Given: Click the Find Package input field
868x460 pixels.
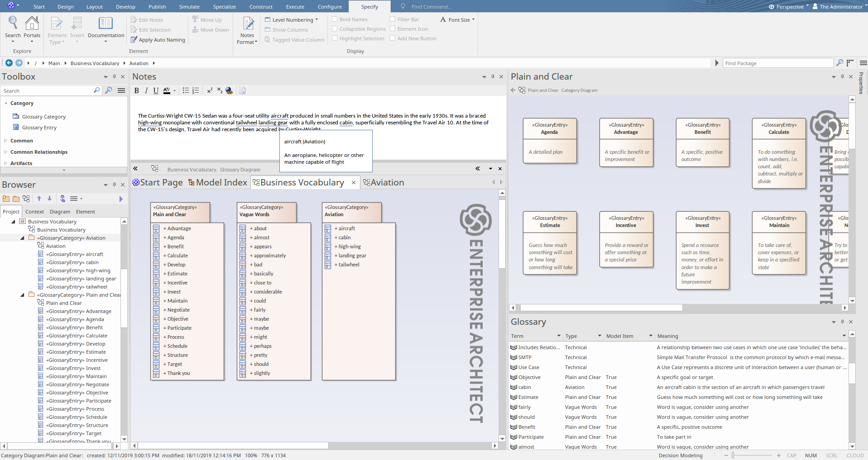Looking at the screenshot, I should (x=777, y=63).
